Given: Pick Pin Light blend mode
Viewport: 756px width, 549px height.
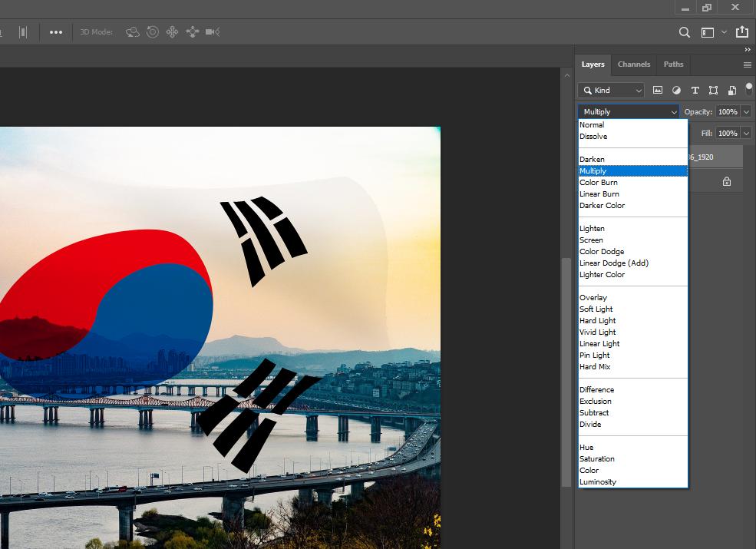Looking at the screenshot, I should [632, 355].
